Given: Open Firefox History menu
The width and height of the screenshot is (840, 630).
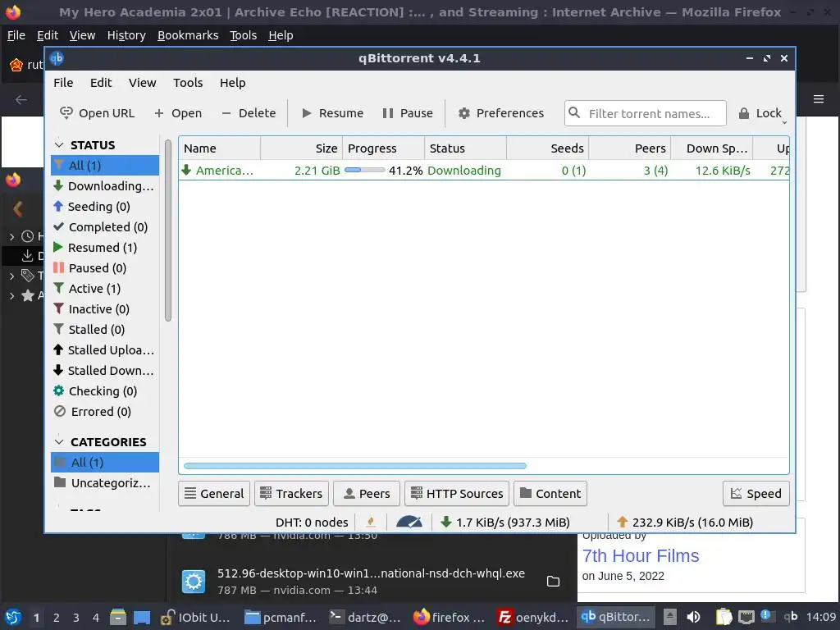Looking at the screenshot, I should [x=126, y=35].
